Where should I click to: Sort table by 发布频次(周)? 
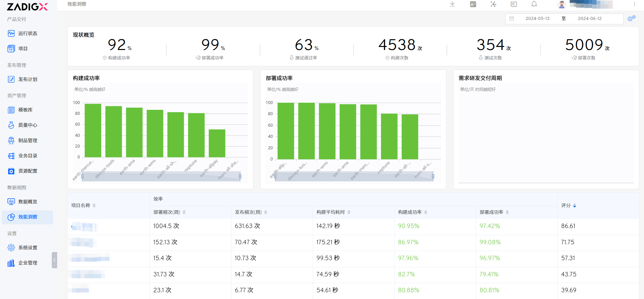(x=266, y=212)
